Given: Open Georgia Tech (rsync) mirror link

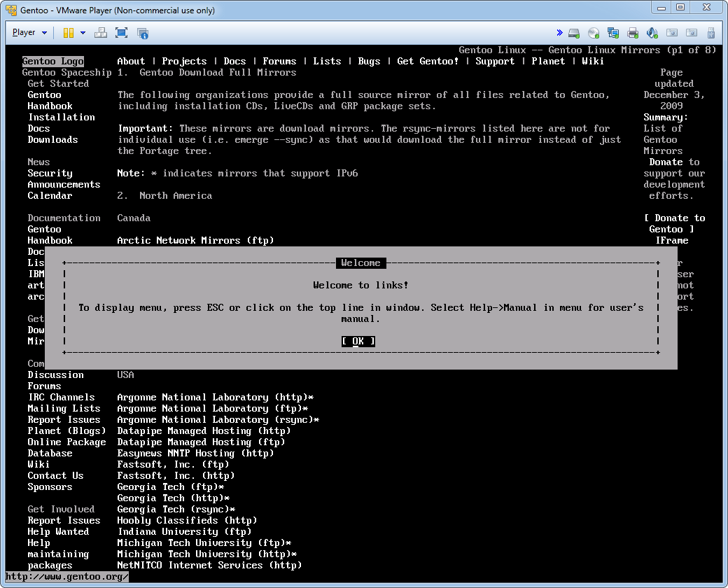Looking at the screenshot, I should pyautogui.click(x=176, y=510).
